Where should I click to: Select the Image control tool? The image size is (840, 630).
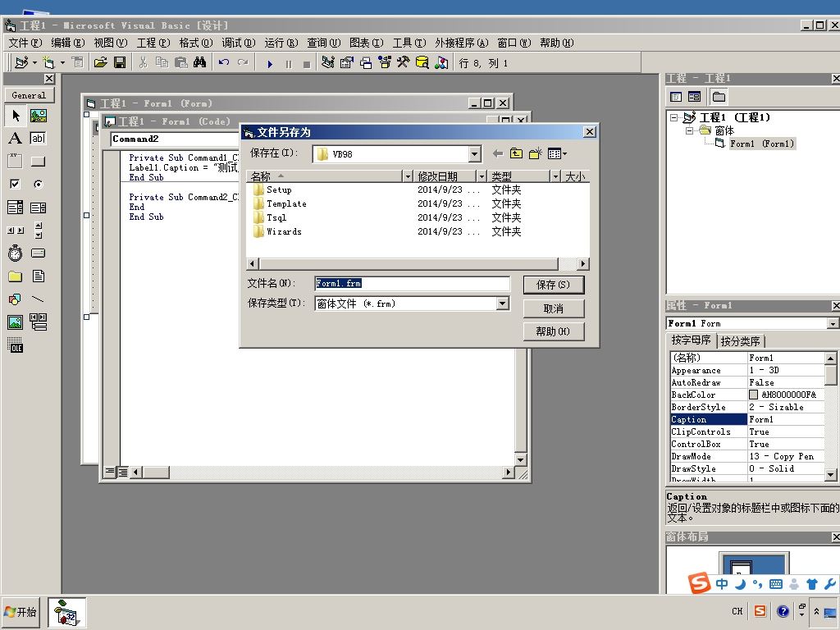point(16,322)
